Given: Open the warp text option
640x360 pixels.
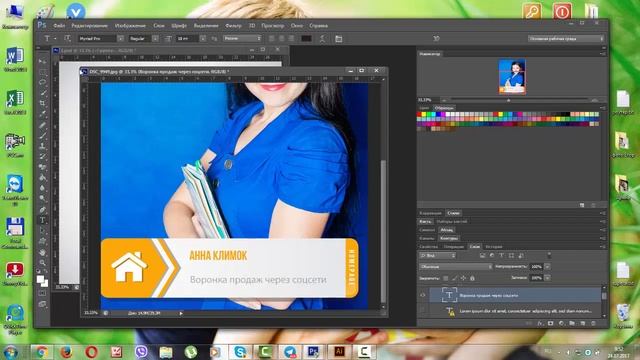Looking at the screenshot, I should tap(322, 38).
